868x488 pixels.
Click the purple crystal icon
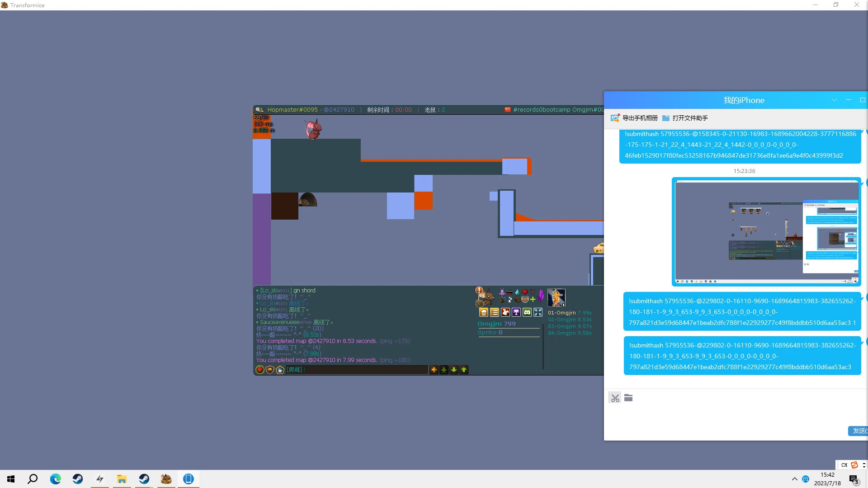point(541,296)
